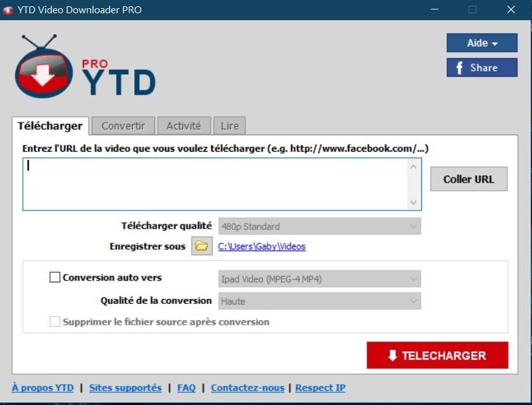Click the scroll up arrow in URL box

(x=414, y=167)
